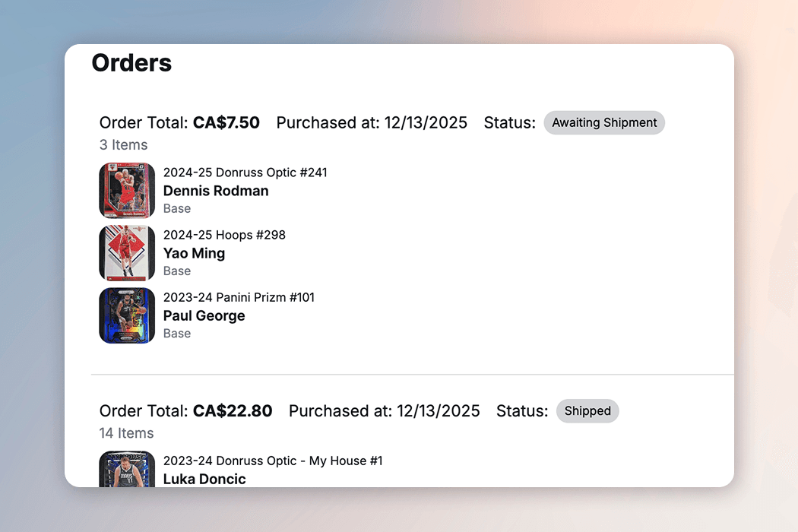Select the Dennis Rodman card name
The height and width of the screenshot is (532, 798).
click(216, 191)
